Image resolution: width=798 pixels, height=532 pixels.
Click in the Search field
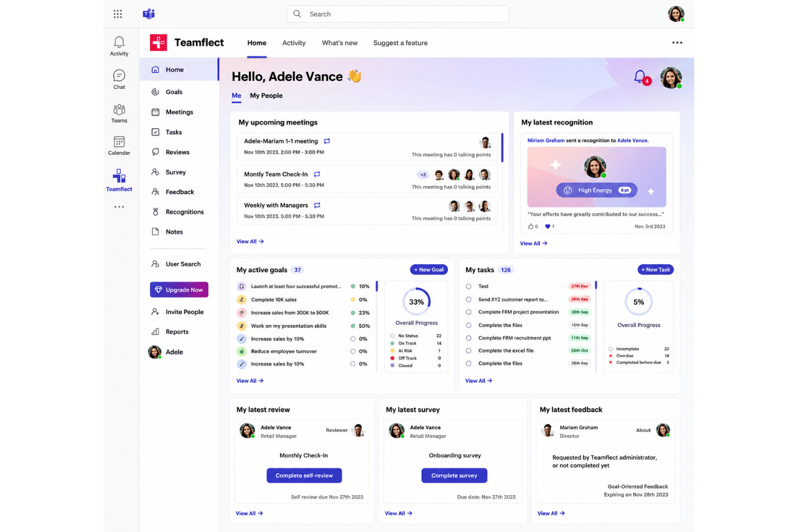tap(398, 14)
